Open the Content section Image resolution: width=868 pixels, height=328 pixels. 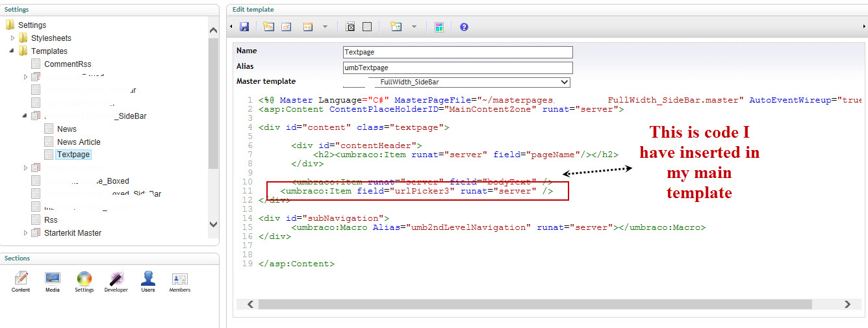(21, 282)
